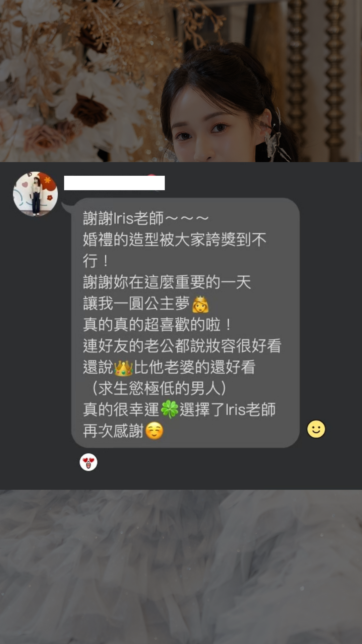Select the first line 謝謝Iris老師～～～

tap(146, 218)
